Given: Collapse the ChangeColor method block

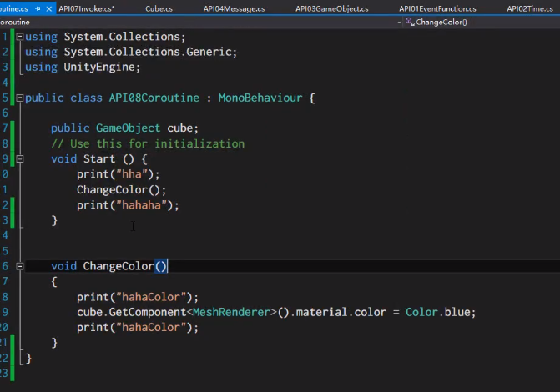Looking at the screenshot, I should click(20, 266).
